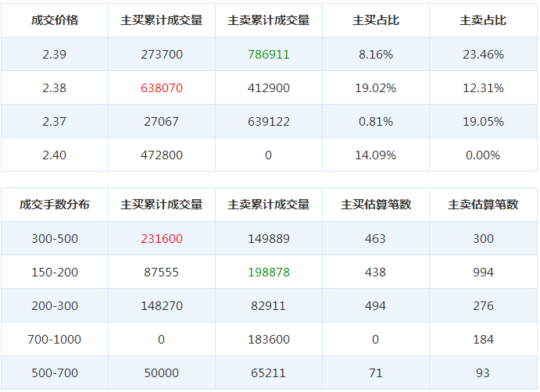Select the 150-200 lot range cell
The image size is (540, 392).
click(55, 273)
